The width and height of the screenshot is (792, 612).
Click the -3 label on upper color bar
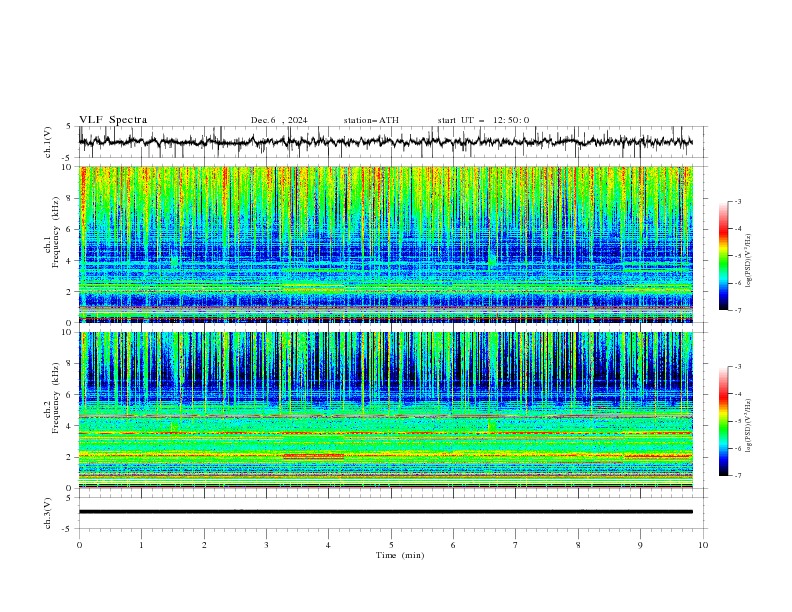click(x=738, y=201)
